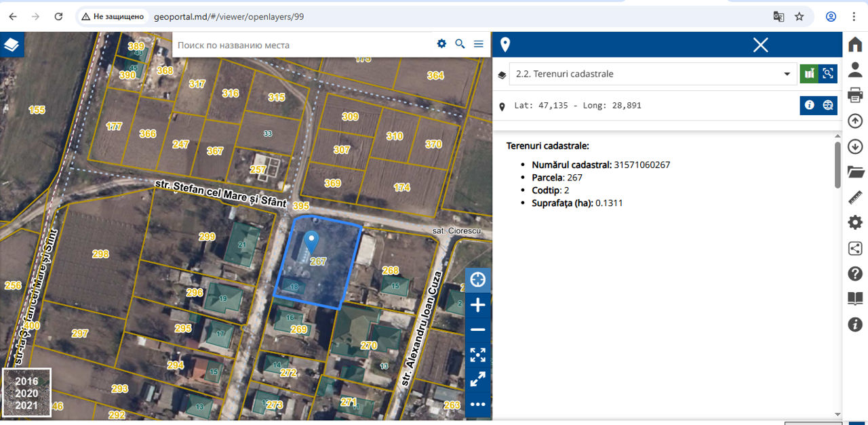Viewport: 868px width, 425px height.
Task: Toggle fullscreen map with diagonal arrows
Action: pos(478,380)
